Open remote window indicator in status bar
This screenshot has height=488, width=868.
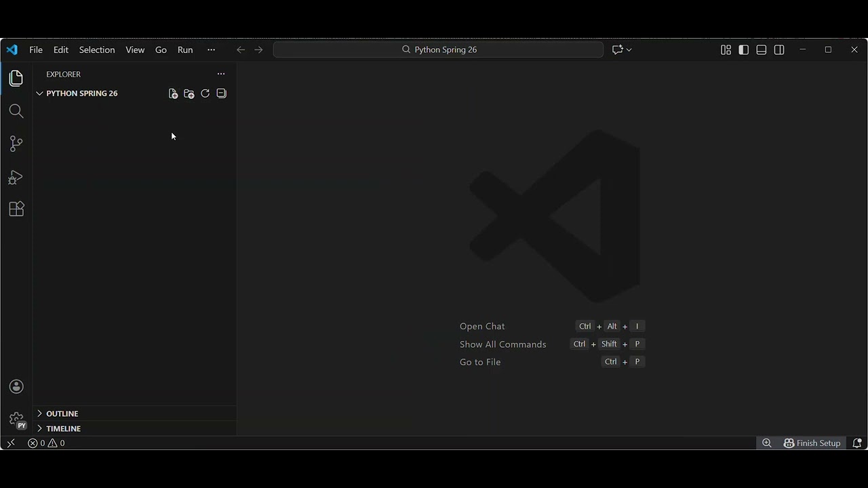click(x=11, y=443)
